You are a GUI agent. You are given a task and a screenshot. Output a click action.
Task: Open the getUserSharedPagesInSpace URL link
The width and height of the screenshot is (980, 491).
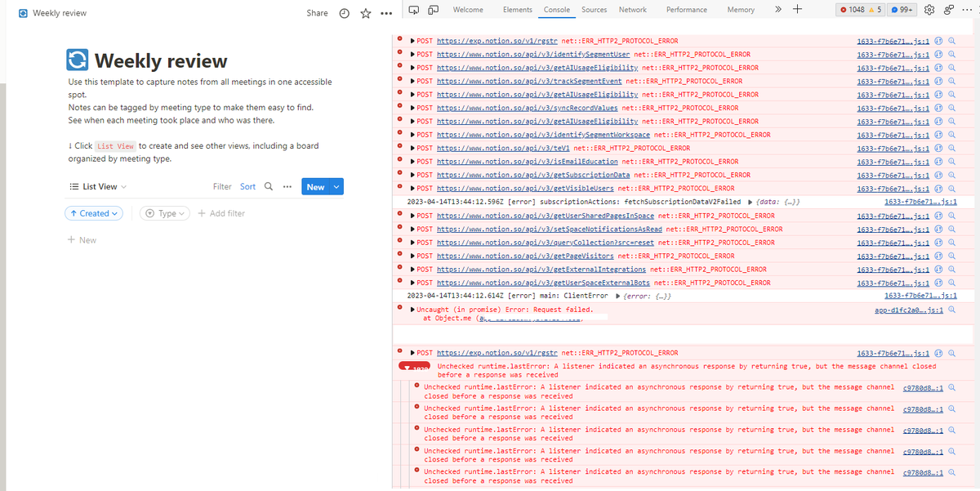coord(546,216)
